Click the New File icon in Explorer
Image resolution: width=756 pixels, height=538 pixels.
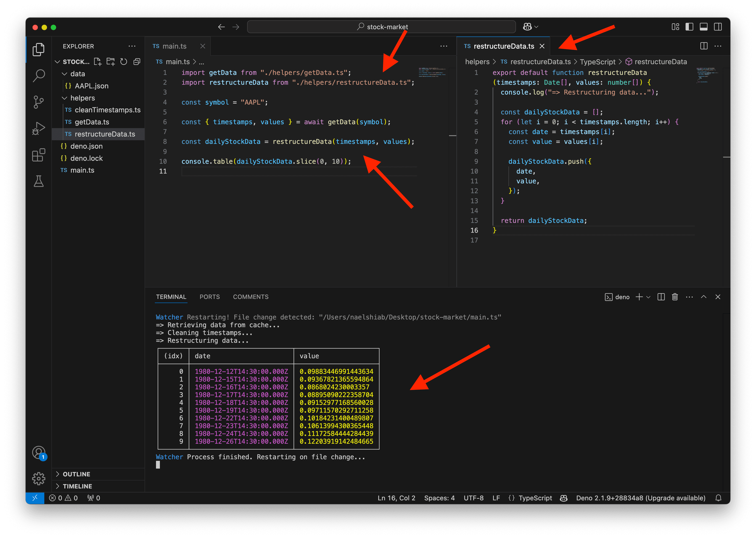tap(97, 62)
